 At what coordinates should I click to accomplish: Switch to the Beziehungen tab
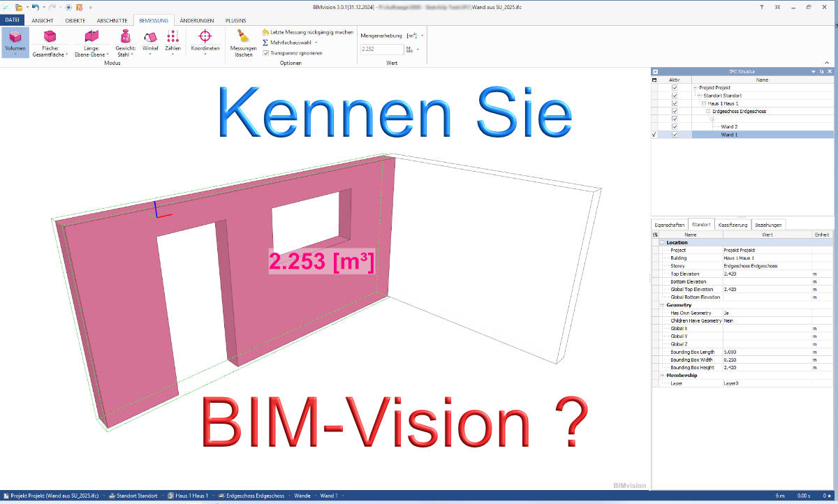click(x=768, y=225)
